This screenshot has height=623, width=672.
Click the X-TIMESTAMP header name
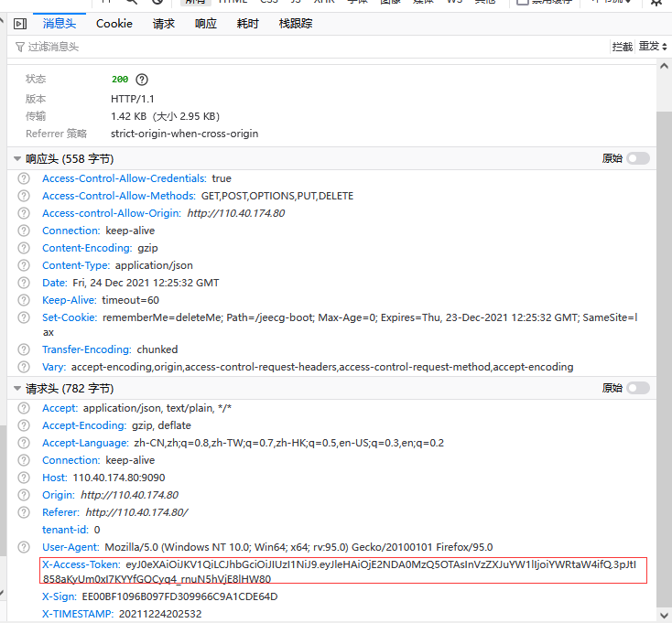click(78, 614)
